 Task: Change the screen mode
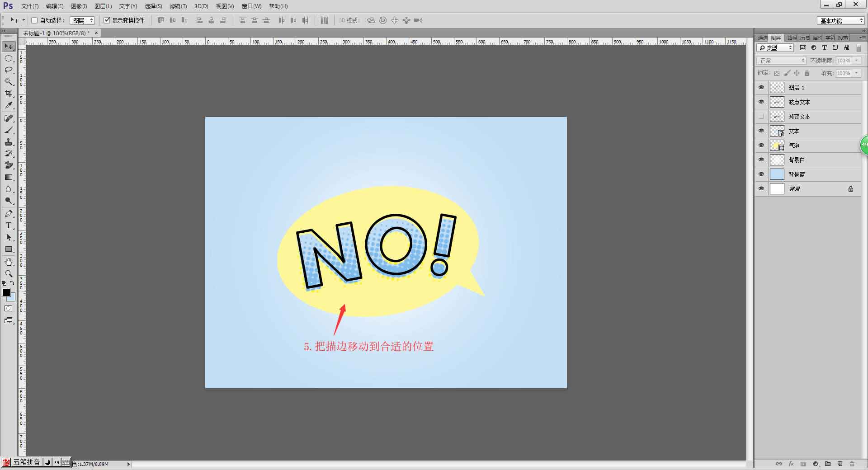[x=9, y=320]
